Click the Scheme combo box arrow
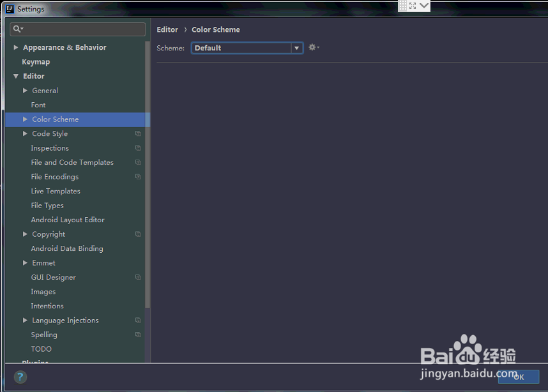This screenshot has height=392, width=548. [297, 48]
